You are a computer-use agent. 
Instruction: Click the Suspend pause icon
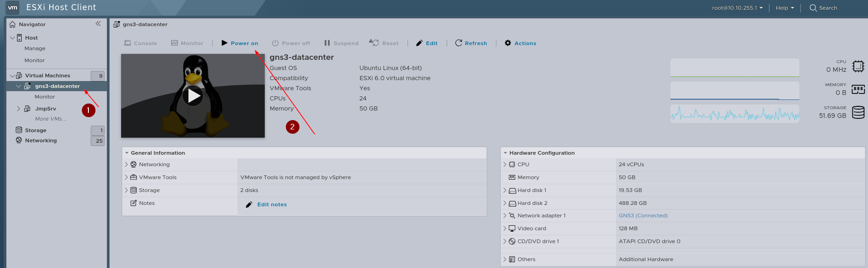327,43
